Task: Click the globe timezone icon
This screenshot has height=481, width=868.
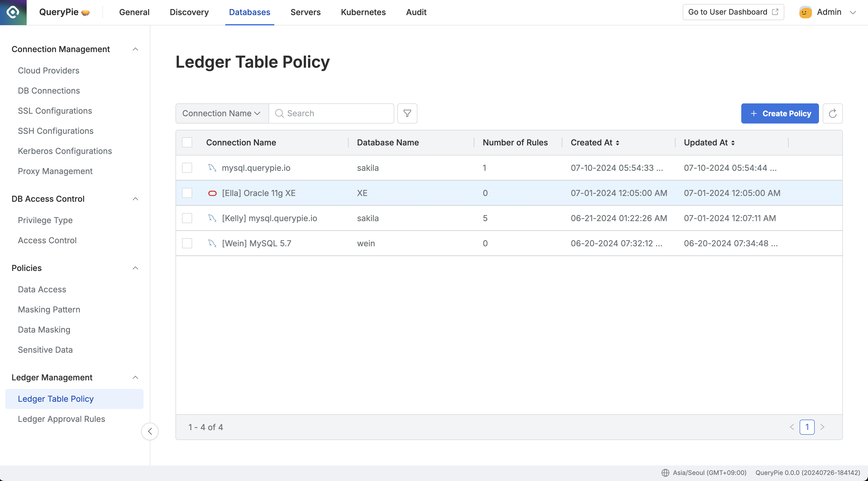Action: (x=665, y=473)
